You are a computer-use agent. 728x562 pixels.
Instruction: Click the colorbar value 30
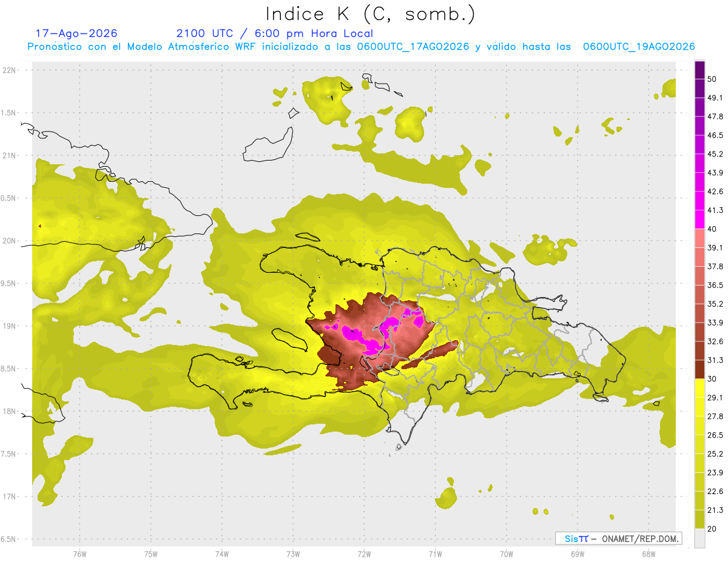pos(712,379)
